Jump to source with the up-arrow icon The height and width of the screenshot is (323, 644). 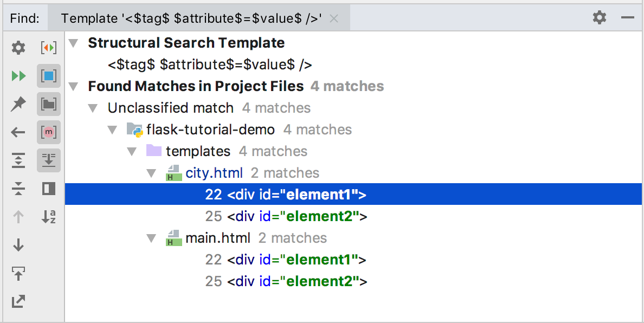tap(18, 274)
